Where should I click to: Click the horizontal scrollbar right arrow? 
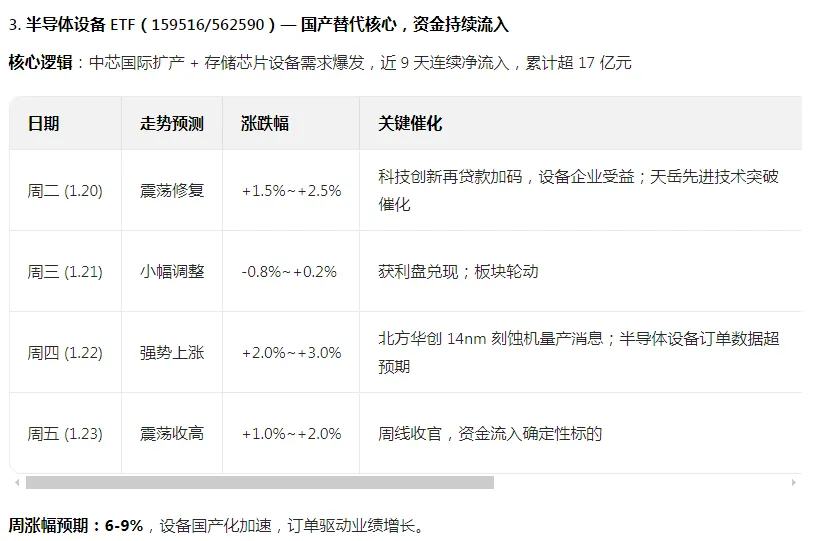[794, 483]
